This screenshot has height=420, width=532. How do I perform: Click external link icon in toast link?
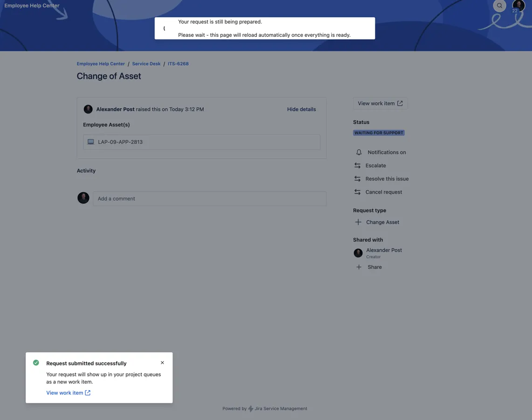click(88, 393)
